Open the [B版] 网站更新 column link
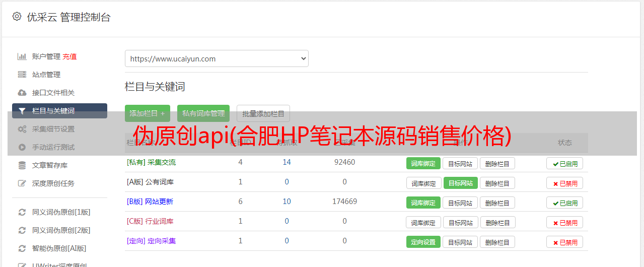Viewport: 644px width, 267px height. point(150,202)
